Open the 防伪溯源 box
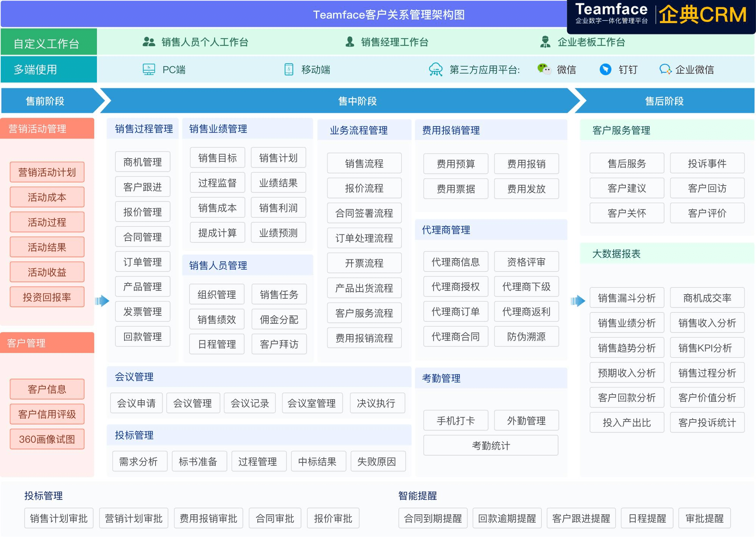 (526, 337)
